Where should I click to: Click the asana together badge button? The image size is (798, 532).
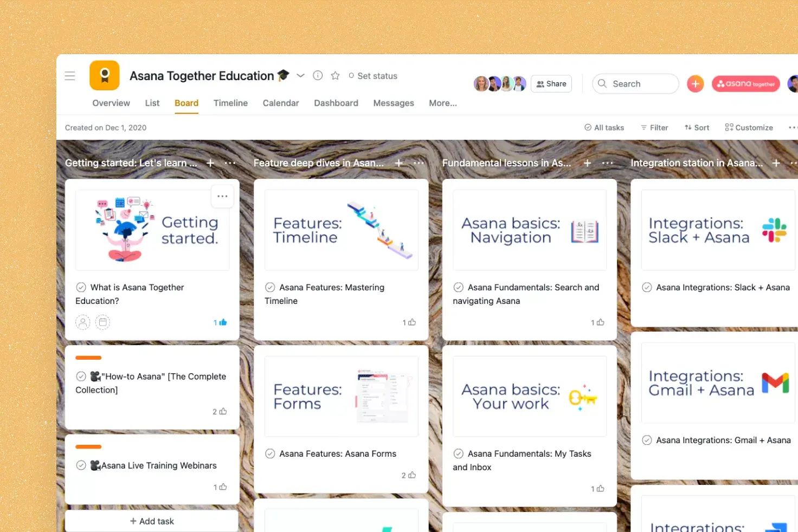click(x=746, y=83)
